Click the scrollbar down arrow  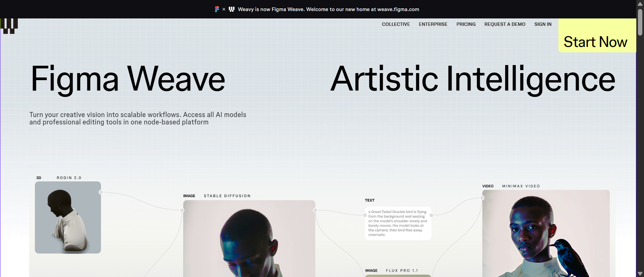(x=640, y=274)
